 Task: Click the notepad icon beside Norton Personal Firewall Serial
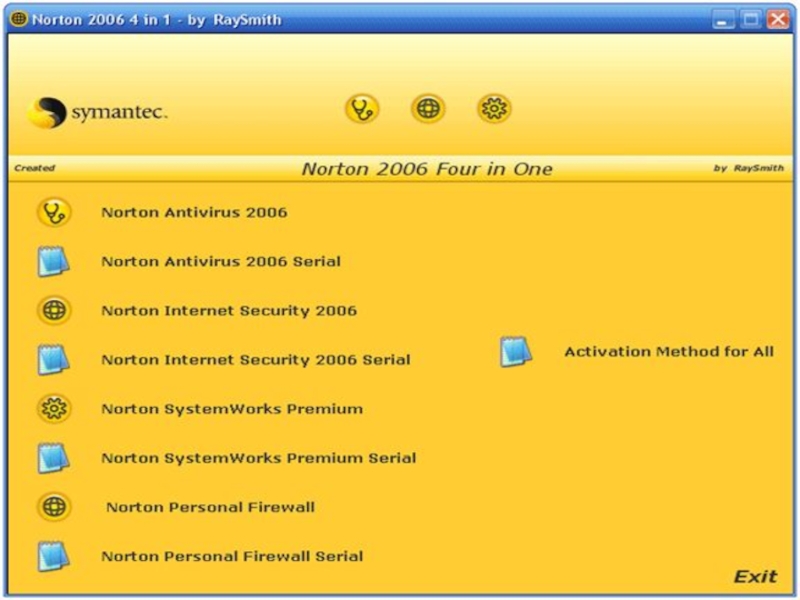54,556
